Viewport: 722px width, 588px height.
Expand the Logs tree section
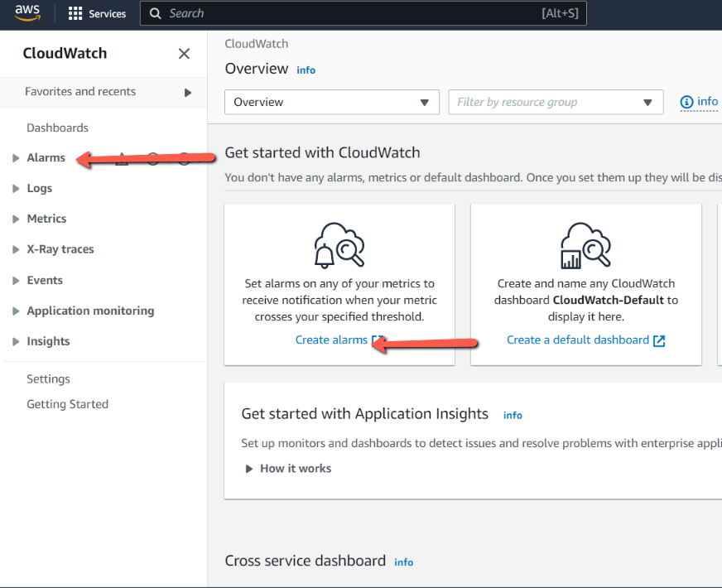[16, 188]
